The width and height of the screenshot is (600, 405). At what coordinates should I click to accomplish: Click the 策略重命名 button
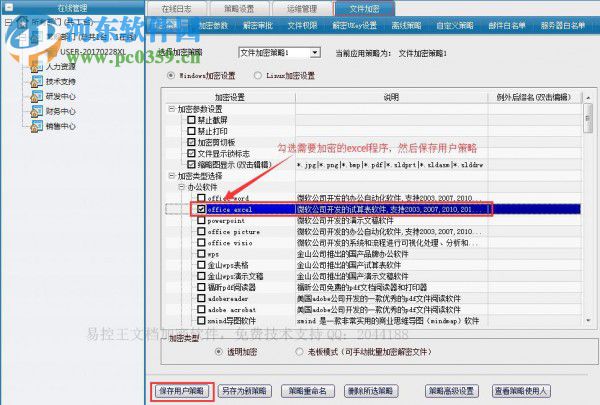(308, 391)
